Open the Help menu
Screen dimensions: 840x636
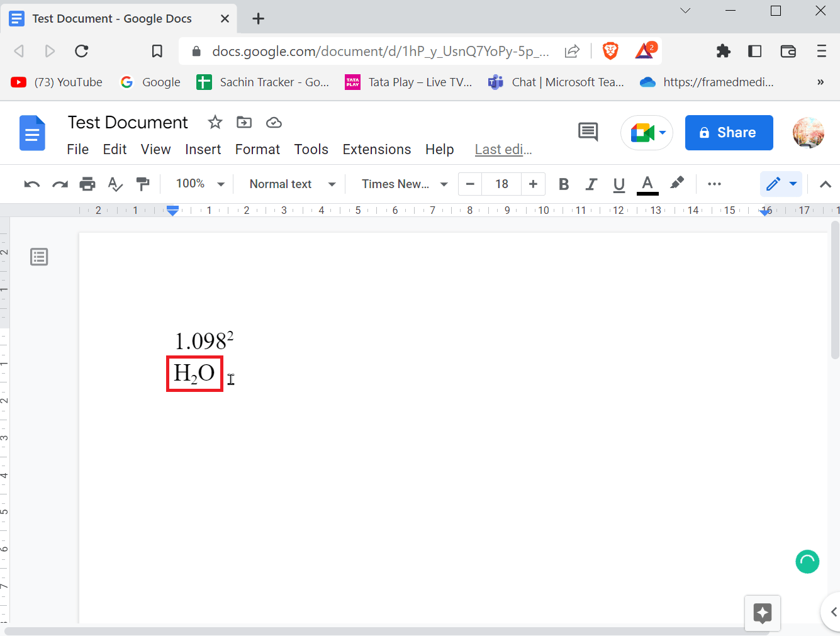coord(439,150)
